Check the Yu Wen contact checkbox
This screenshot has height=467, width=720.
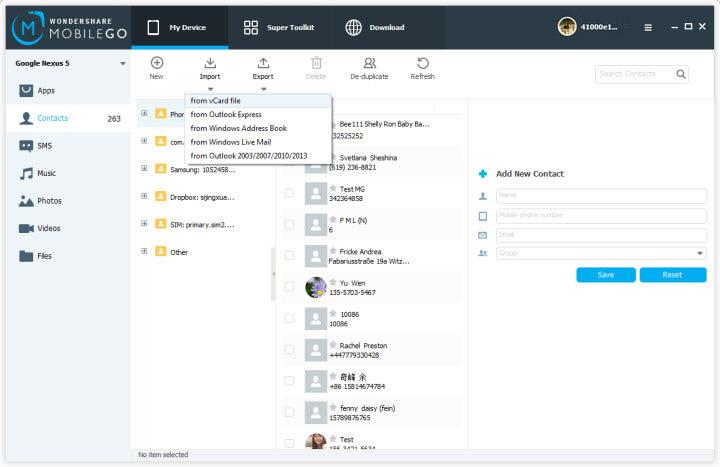tap(289, 287)
